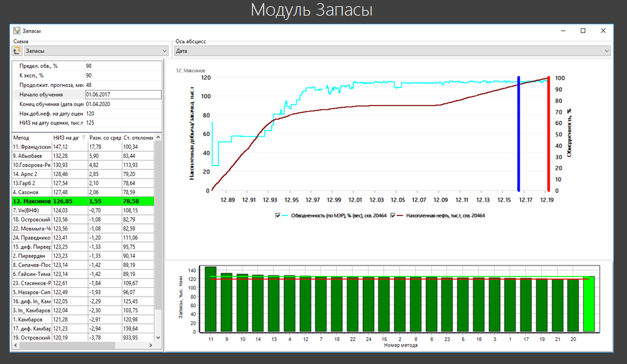Click the table's scroll-down arrow

159,338
